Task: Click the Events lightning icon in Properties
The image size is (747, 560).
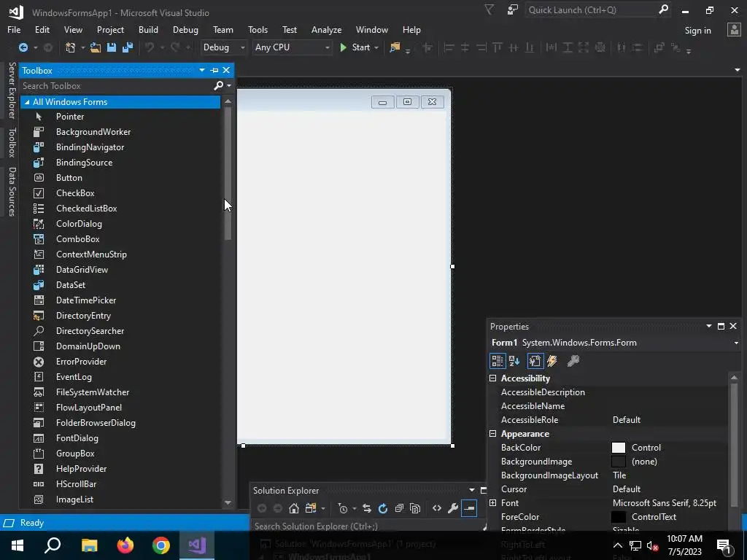Action: 552,361
